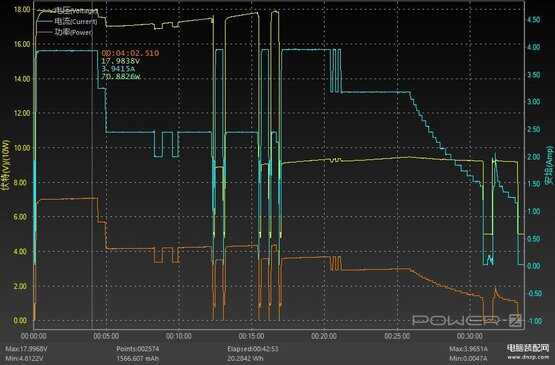555x365 pixels.
Task: Select the cursor readout 17.9838V
Action: 121,61
